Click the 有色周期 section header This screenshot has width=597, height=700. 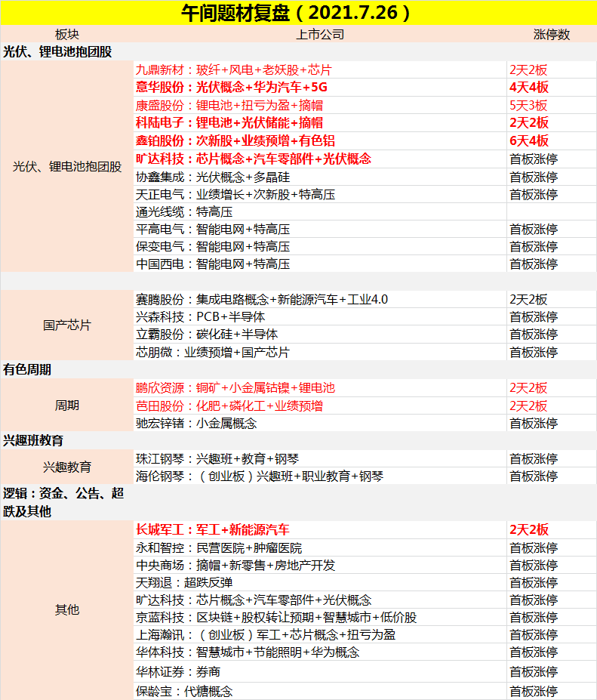pos(27,370)
